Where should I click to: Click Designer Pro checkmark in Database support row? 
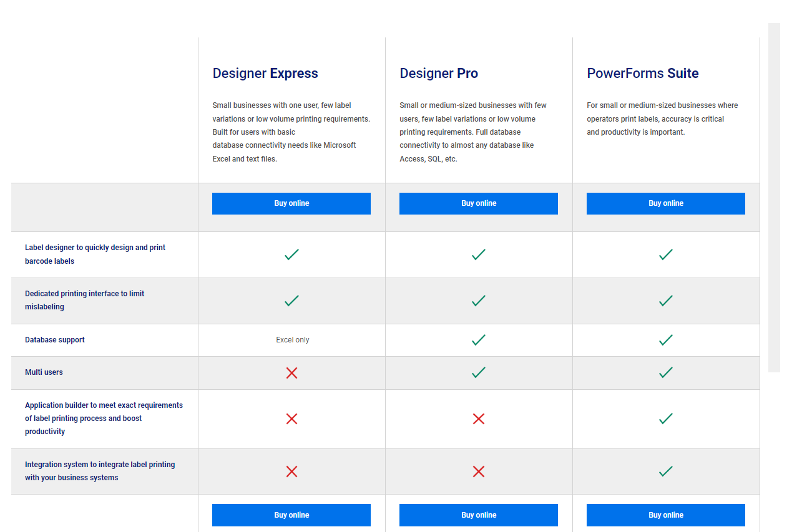coord(479,340)
